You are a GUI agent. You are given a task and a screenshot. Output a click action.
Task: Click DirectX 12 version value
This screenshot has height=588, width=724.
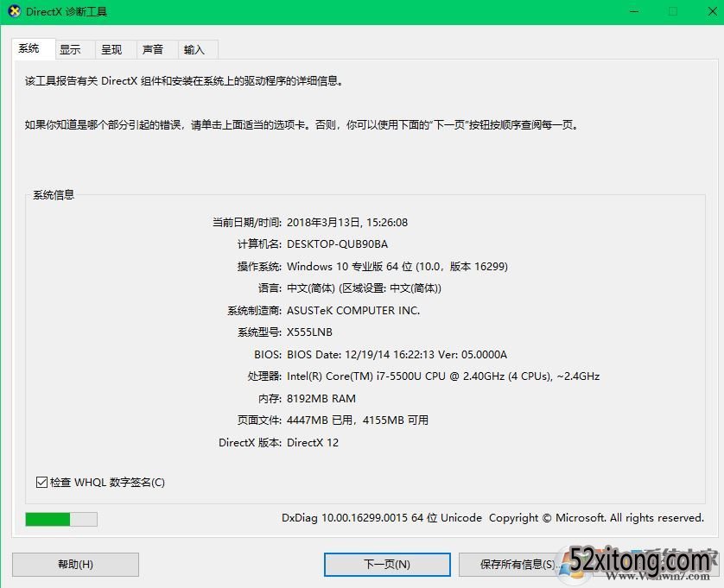(x=313, y=443)
